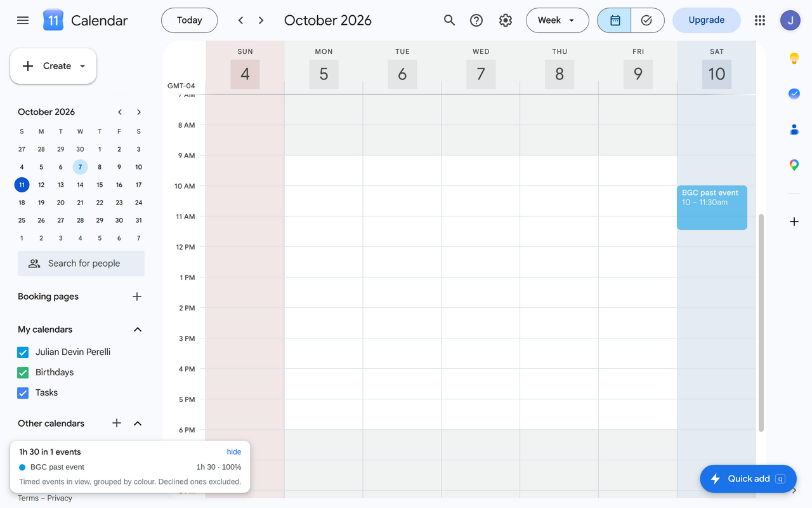812x508 pixels.
Task: Open the Privacy link
Action: [x=60, y=498]
